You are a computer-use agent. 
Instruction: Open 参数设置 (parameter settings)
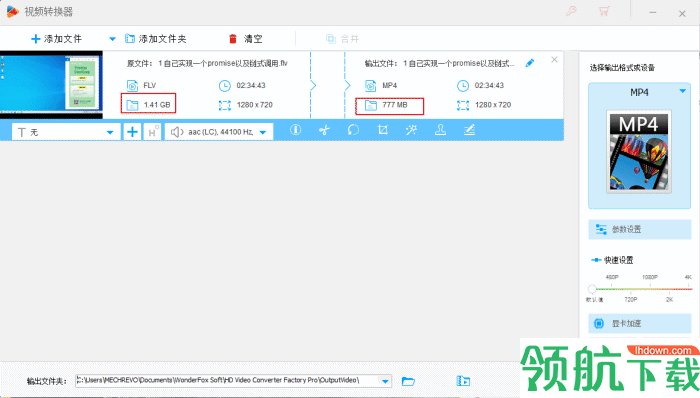coord(640,229)
